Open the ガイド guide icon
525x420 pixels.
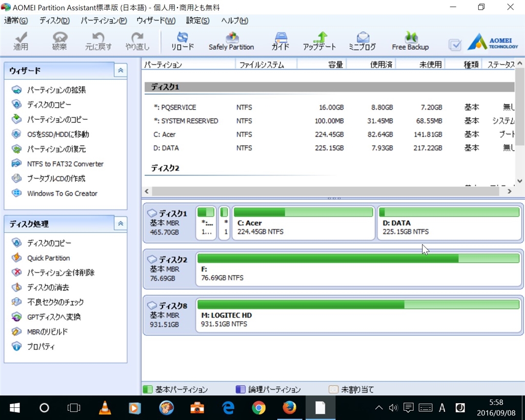(x=280, y=41)
